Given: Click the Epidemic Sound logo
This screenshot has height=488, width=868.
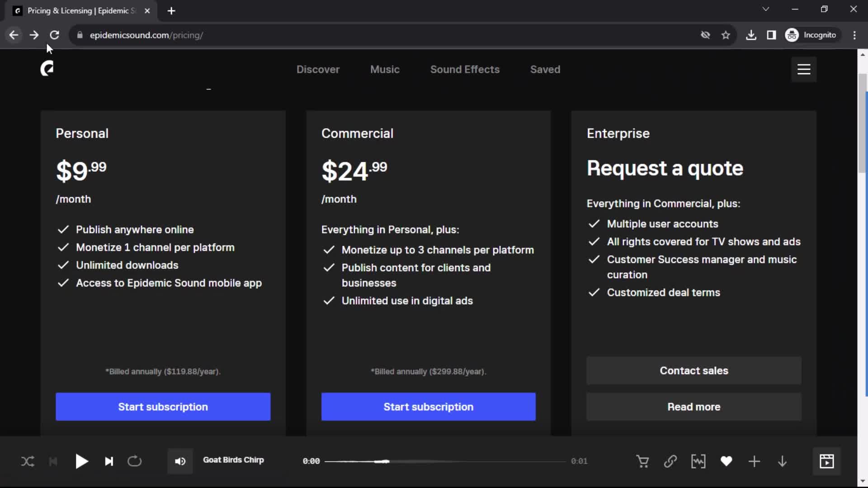Looking at the screenshot, I should tap(47, 69).
